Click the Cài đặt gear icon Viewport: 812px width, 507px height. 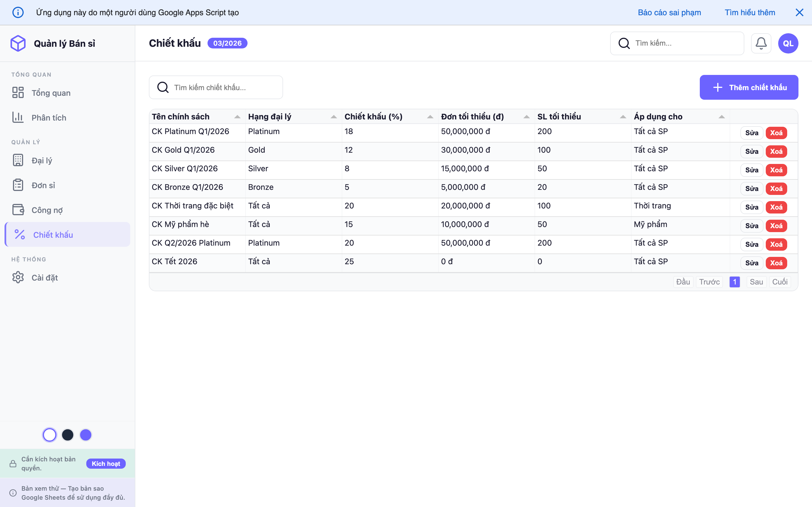click(18, 277)
